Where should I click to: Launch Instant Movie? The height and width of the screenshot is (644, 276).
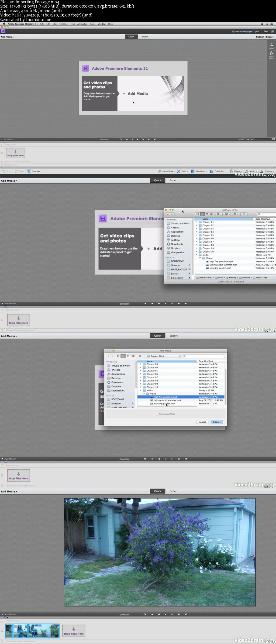click(166, 171)
